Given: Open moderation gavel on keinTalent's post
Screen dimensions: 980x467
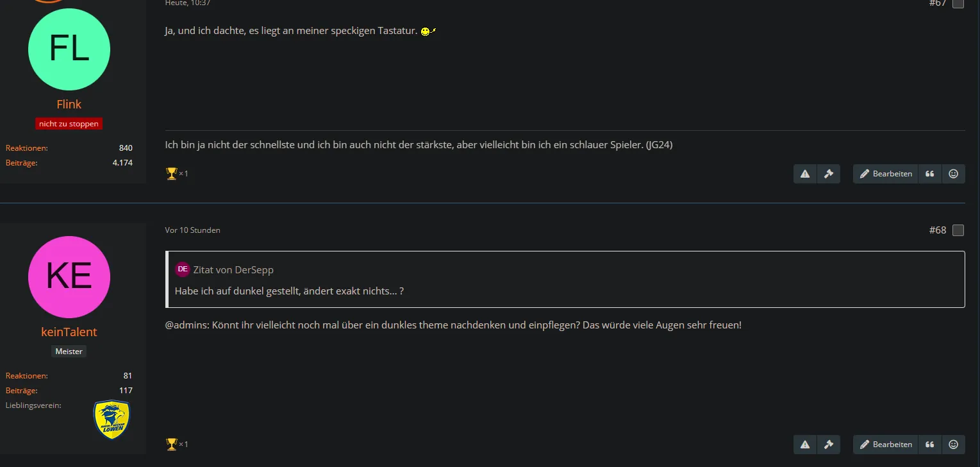Looking at the screenshot, I should tap(828, 444).
